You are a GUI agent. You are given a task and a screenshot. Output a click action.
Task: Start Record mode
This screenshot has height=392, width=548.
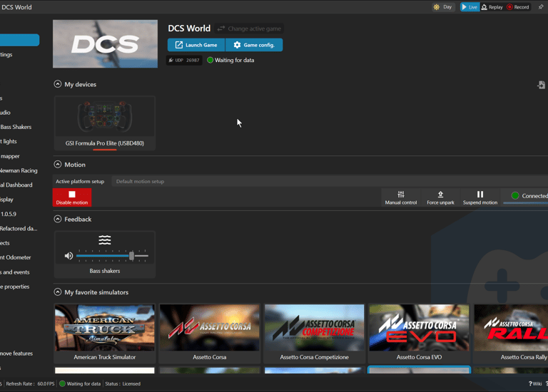(x=518, y=7)
